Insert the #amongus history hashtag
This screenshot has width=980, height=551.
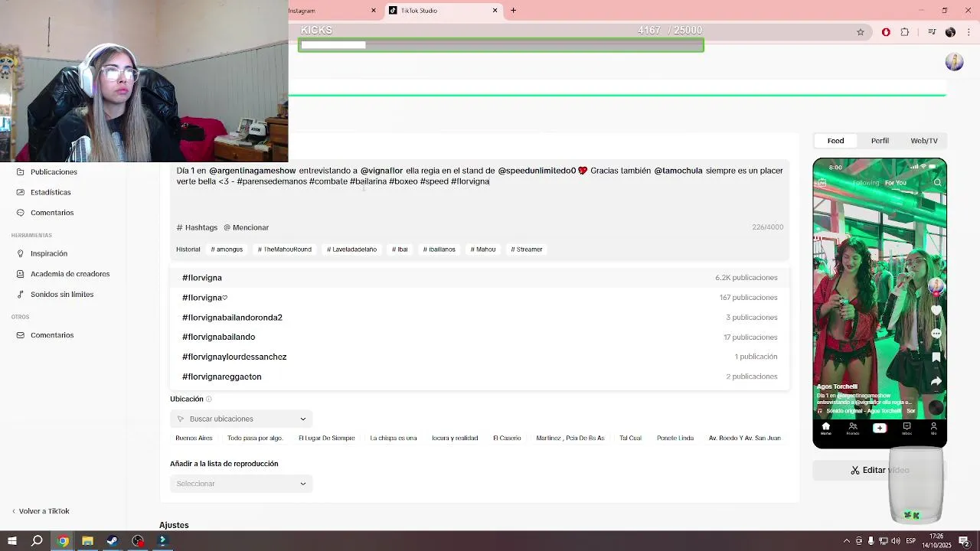point(227,249)
